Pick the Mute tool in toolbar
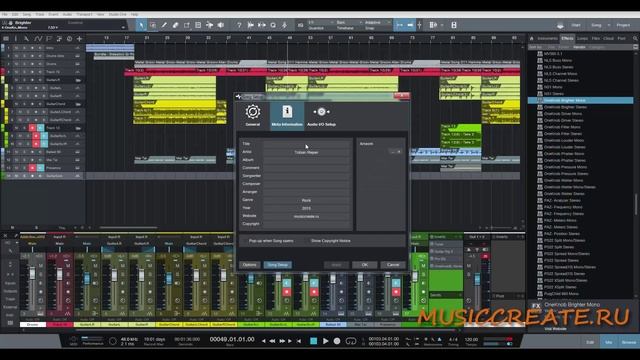The width and height of the screenshot is (640, 360). [198, 25]
